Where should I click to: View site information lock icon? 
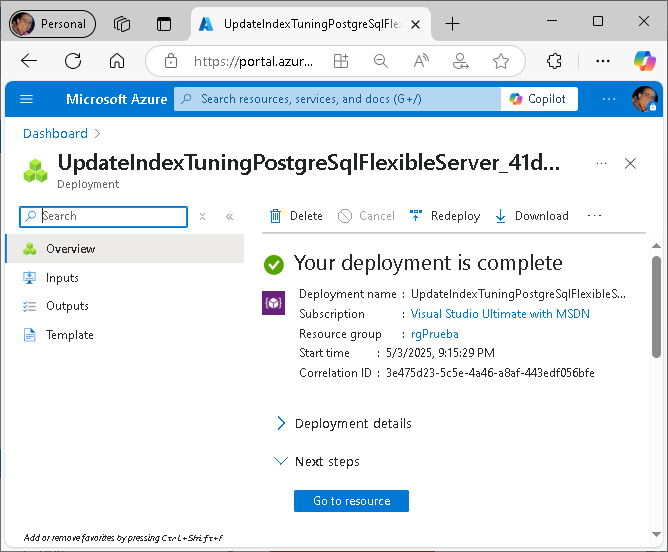(x=171, y=61)
